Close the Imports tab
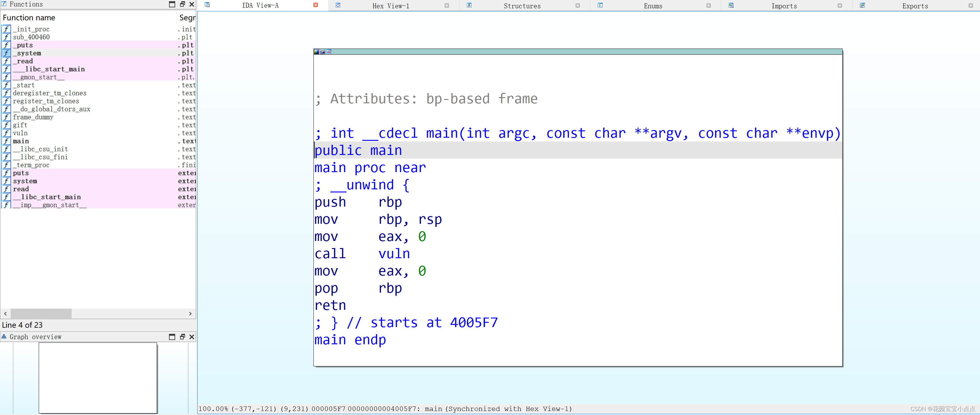The width and height of the screenshot is (980, 415). (x=840, y=5)
